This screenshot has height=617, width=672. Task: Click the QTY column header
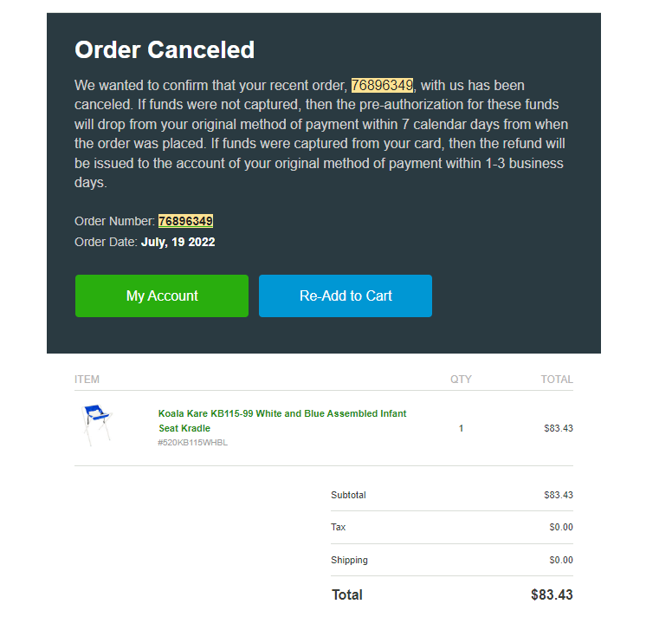point(461,380)
